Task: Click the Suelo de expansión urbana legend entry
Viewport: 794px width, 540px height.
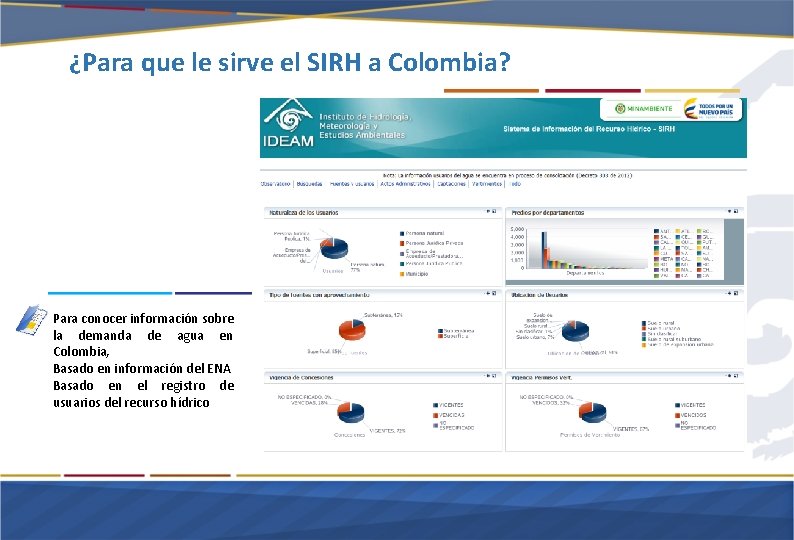Action: (678, 345)
